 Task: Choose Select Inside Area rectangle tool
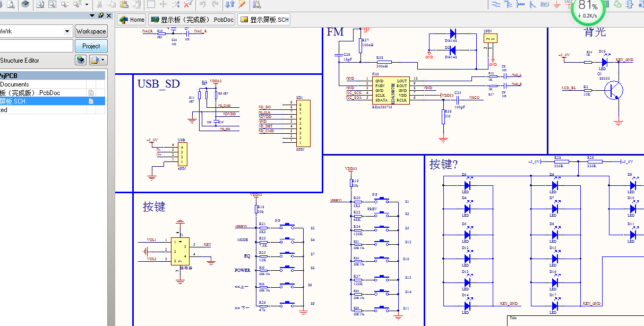(151, 4)
